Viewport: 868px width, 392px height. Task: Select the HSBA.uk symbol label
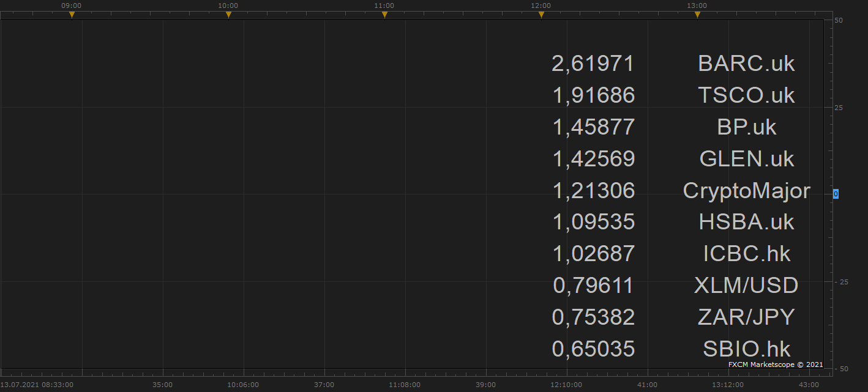tap(746, 222)
